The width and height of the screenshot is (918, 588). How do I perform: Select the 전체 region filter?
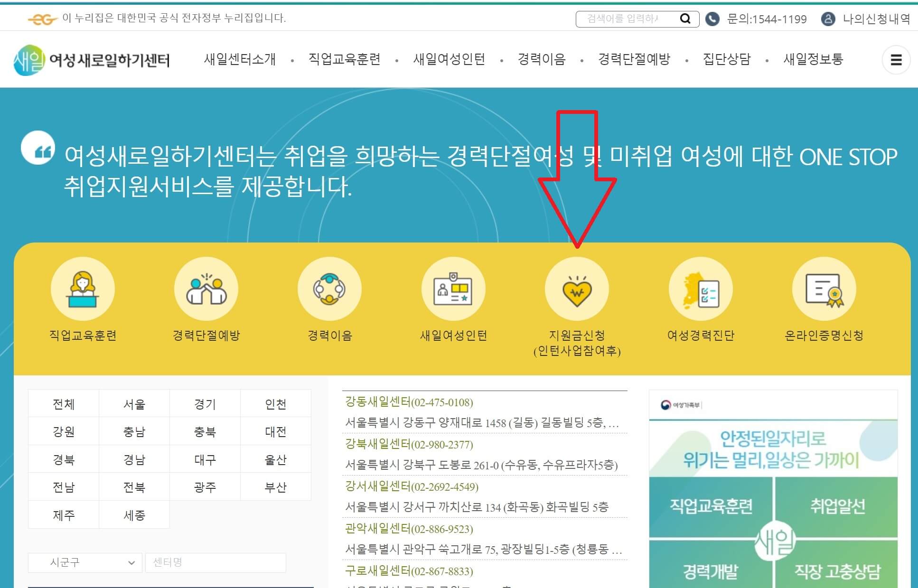click(x=64, y=403)
